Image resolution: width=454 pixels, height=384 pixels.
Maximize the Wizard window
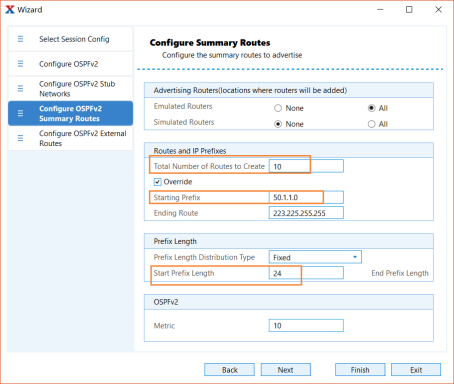point(409,10)
